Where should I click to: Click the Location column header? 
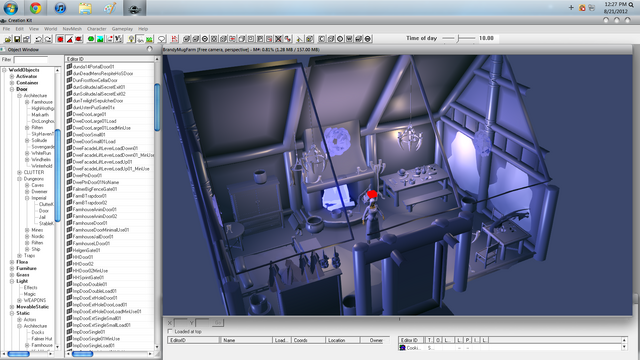tap(343, 340)
